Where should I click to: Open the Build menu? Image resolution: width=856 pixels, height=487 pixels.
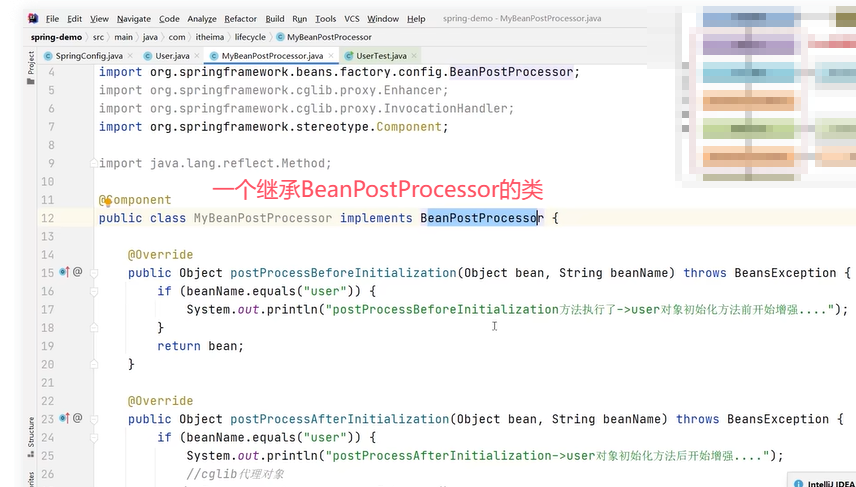(275, 19)
